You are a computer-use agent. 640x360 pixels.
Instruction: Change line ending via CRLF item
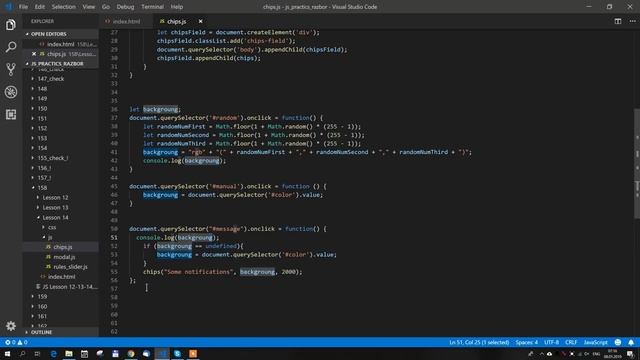(571, 342)
